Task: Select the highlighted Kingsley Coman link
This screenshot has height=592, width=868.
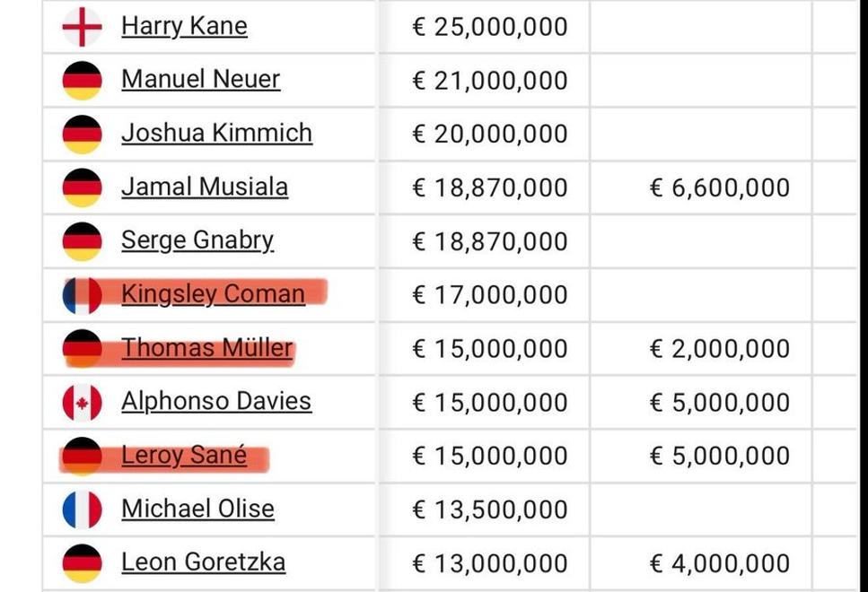Action: [213, 294]
